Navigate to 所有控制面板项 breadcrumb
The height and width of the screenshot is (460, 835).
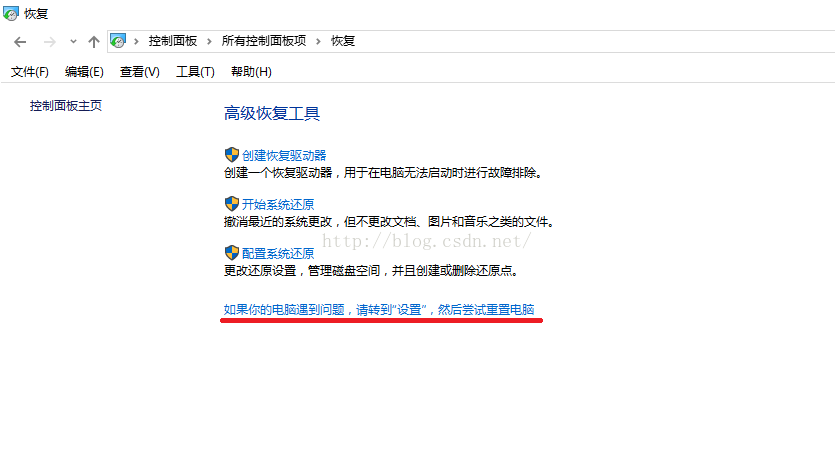[x=264, y=41]
